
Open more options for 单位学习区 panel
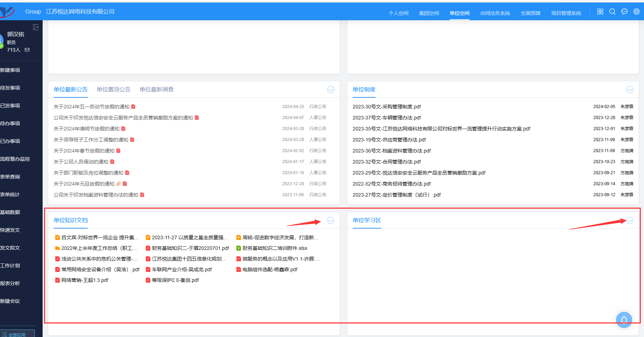point(629,220)
